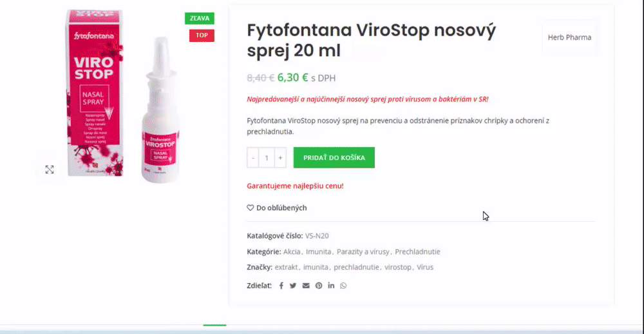Image resolution: width=644 pixels, height=334 pixels.
Task: Select the virostop tag link
Action: click(398, 268)
